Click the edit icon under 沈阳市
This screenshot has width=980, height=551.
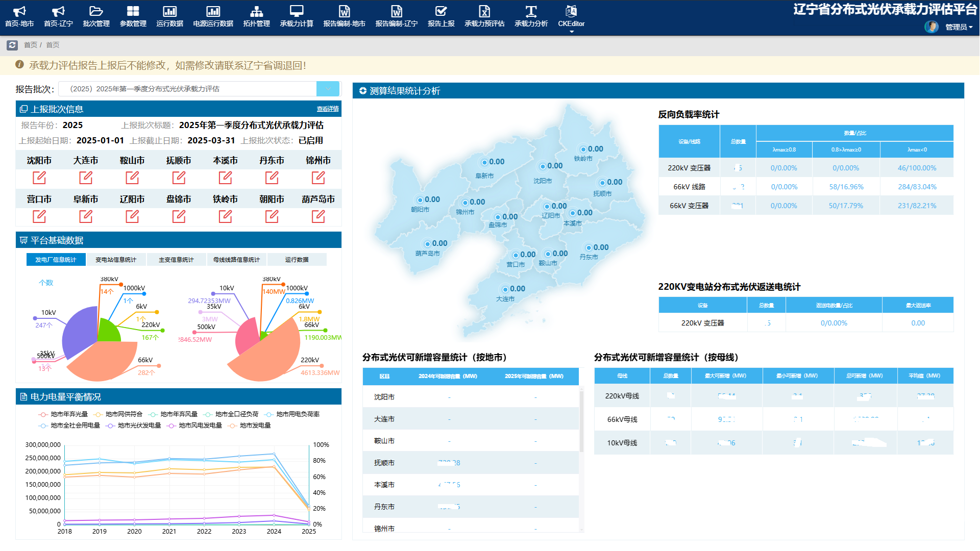[39, 178]
